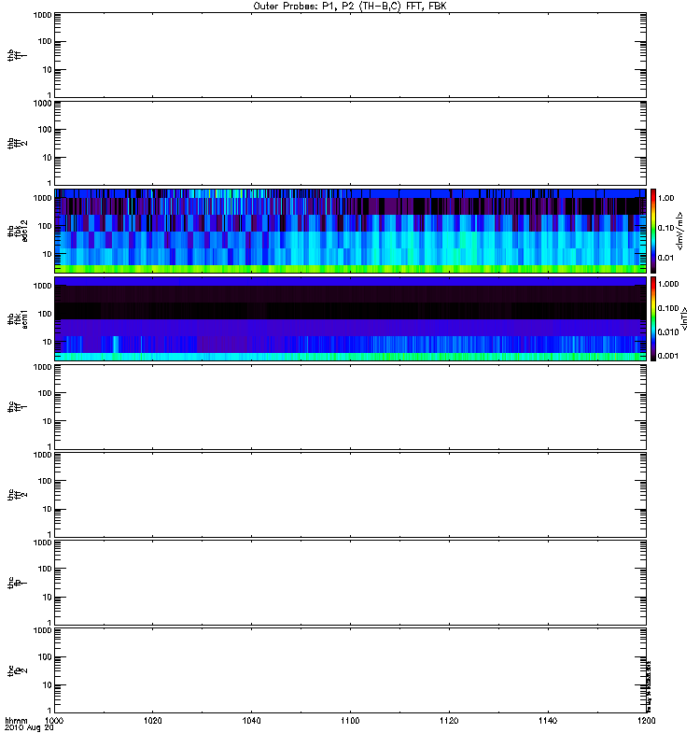
Task: Click the vertical timestamp beside the bottom panel
Action: click(649, 685)
